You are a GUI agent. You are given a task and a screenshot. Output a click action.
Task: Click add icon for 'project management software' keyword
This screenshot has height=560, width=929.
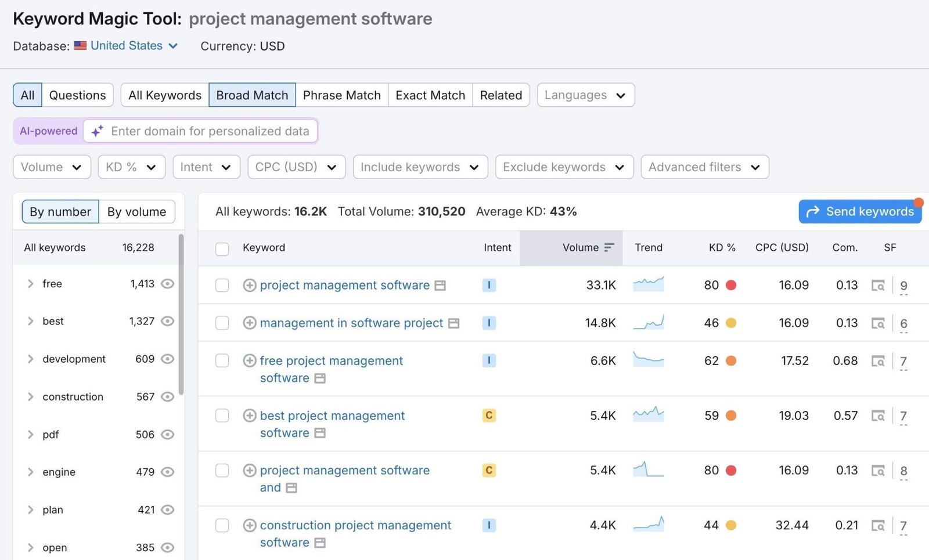[x=250, y=286]
